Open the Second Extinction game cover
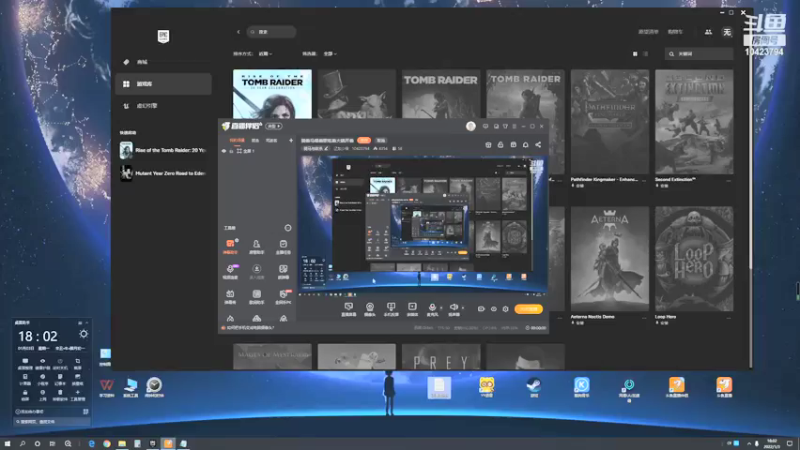This screenshot has width=800, height=450. pyautogui.click(x=694, y=122)
